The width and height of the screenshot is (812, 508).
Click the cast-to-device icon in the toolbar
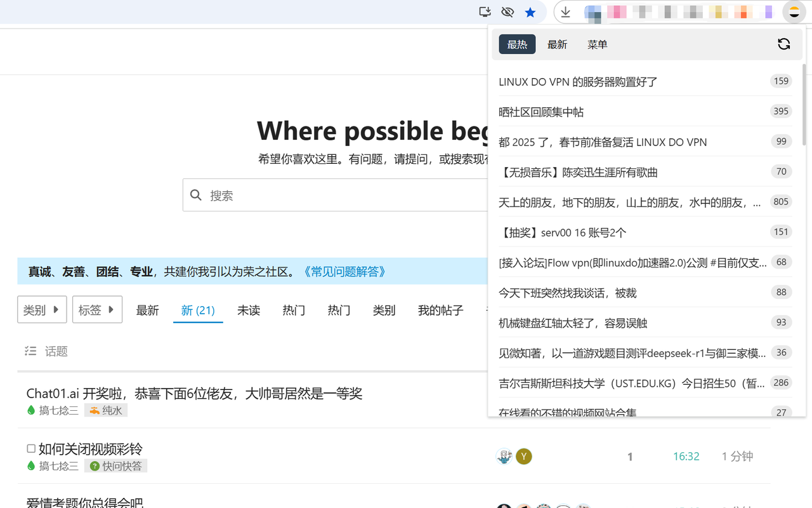[484, 12]
